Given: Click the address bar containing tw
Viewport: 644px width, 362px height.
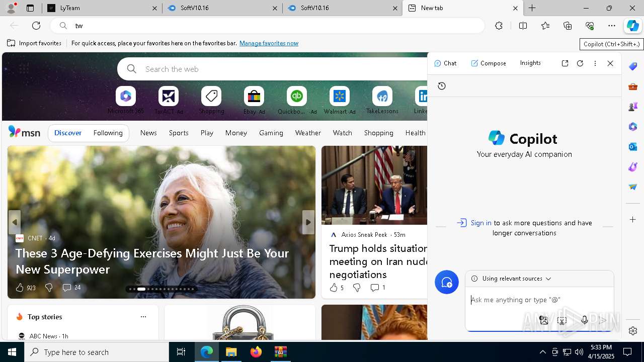Looking at the screenshot, I should (x=268, y=26).
